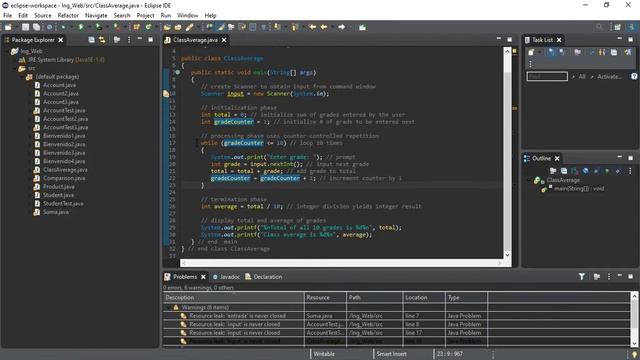The image size is (640, 360).
Task: Click the New Task icon in Task List
Action: [531, 52]
